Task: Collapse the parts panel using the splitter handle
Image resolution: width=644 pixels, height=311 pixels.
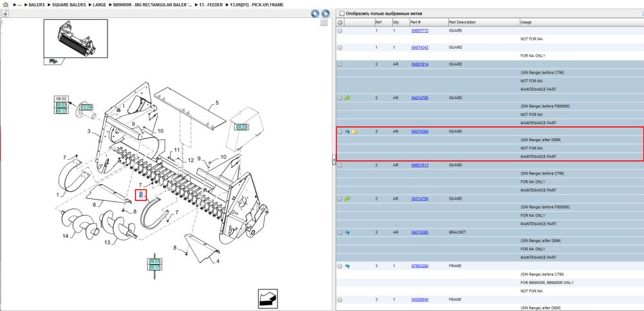Action: 334,160
